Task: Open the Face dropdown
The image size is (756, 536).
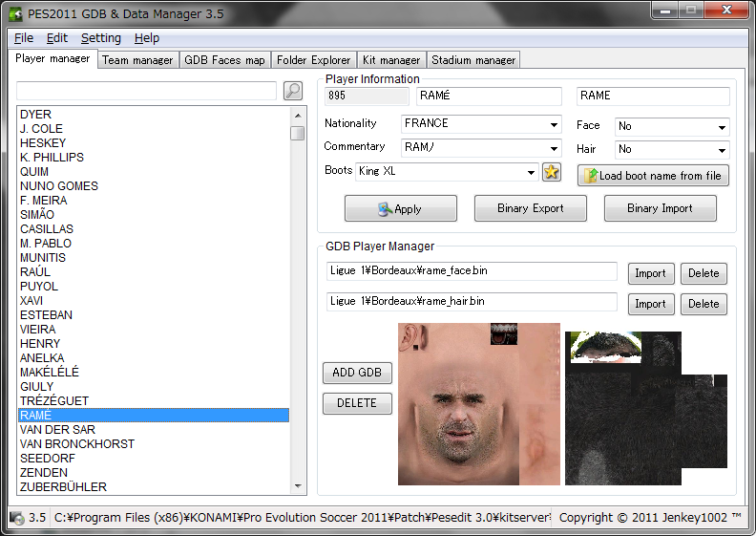Action: point(722,126)
